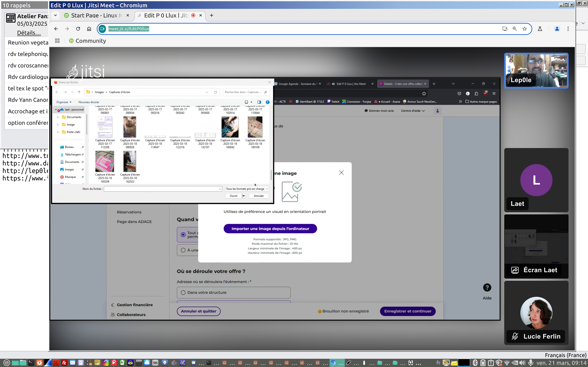588x367 pixels.
Task: Bookmark this page with the star icon
Action: [x=525, y=29]
